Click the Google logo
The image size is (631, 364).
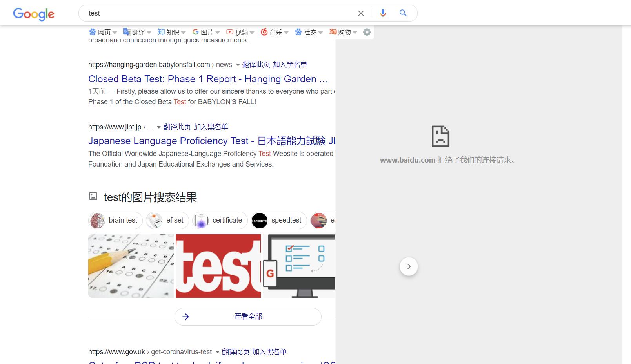[x=34, y=14]
